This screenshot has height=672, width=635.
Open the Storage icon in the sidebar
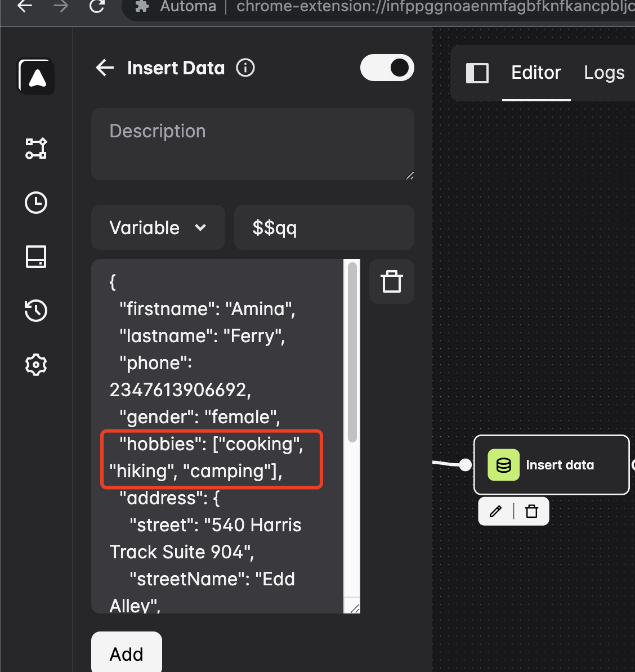coord(36,257)
